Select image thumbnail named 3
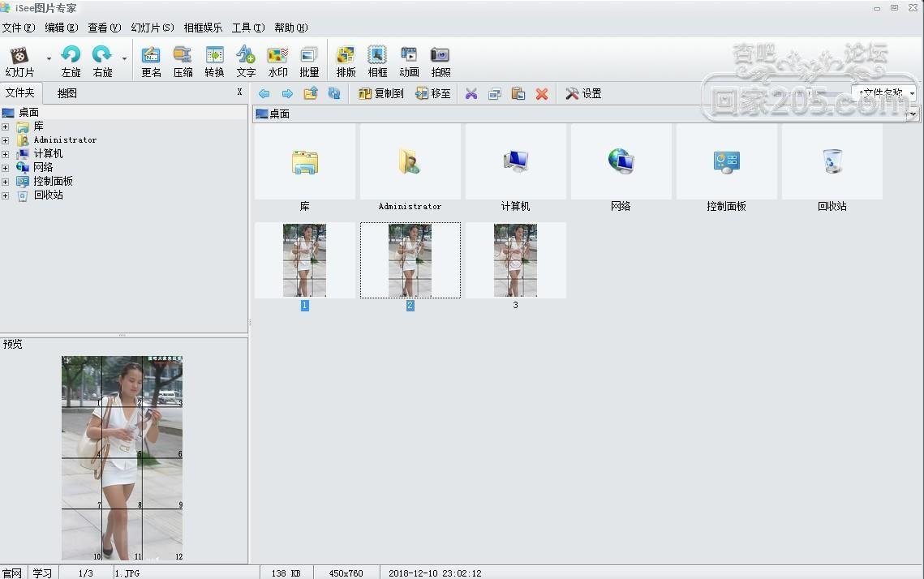924x579 pixels. pyautogui.click(x=515, y=261)
